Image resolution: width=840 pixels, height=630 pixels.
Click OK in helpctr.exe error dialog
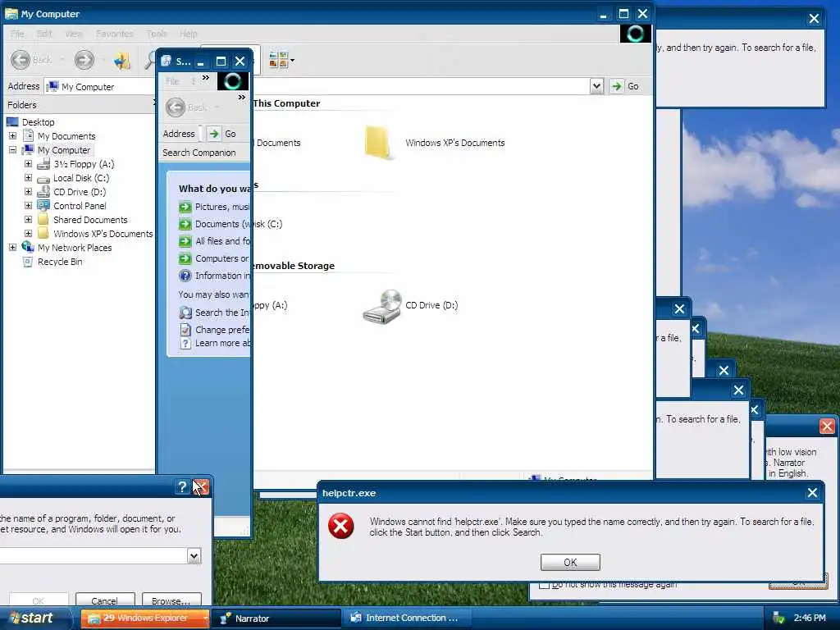tap(570, 563)
